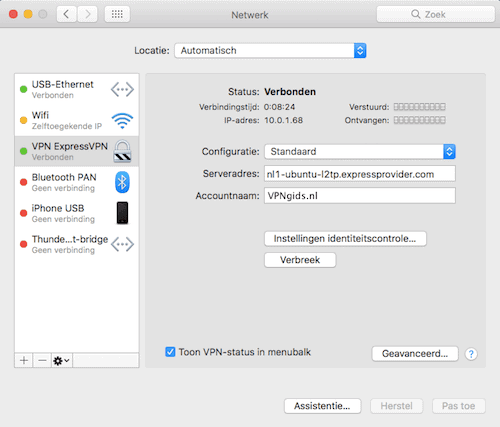500x427 pixels.
Task: Click the Status Verbonden text
Action: (x=290, y=92)
